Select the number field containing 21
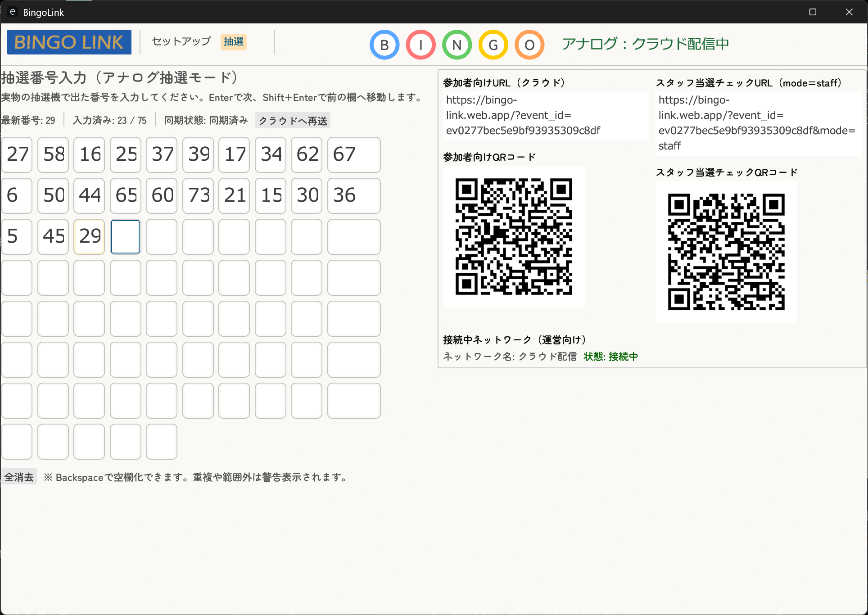 [x=234, y=196]
